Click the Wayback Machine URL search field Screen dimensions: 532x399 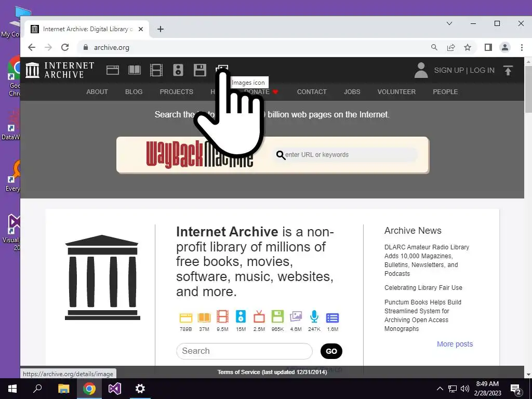pyautogui.click(x=346, y=155)
